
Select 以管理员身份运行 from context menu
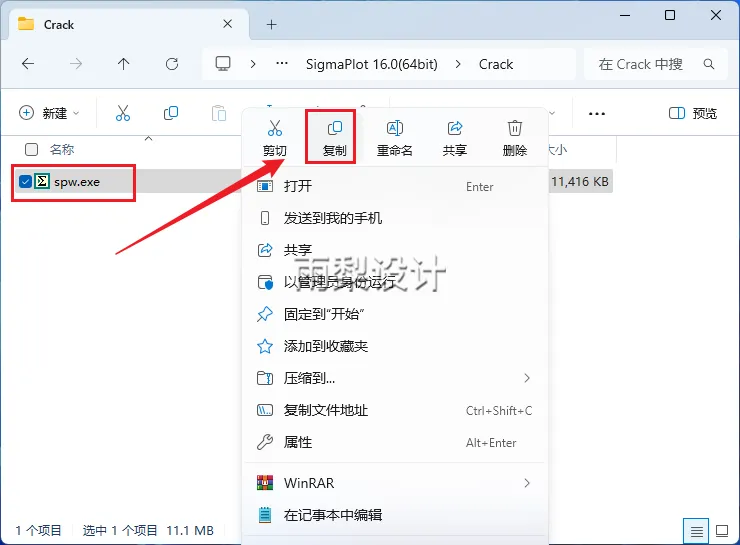click(395, 282)
